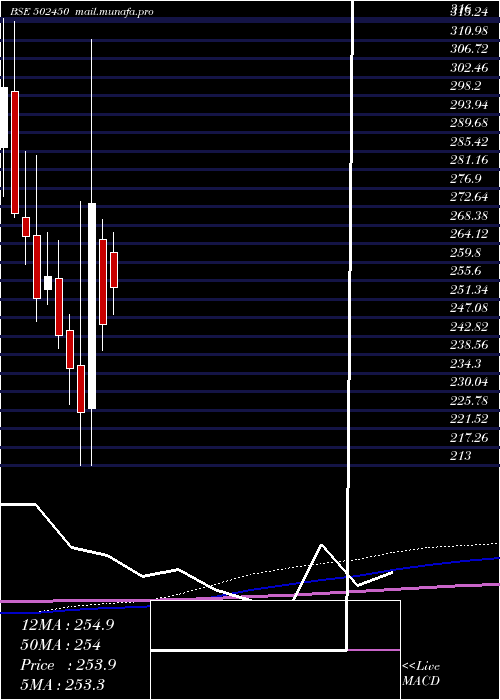
Task: Click the 247.08 price axis label
Action: pos(469,308)
